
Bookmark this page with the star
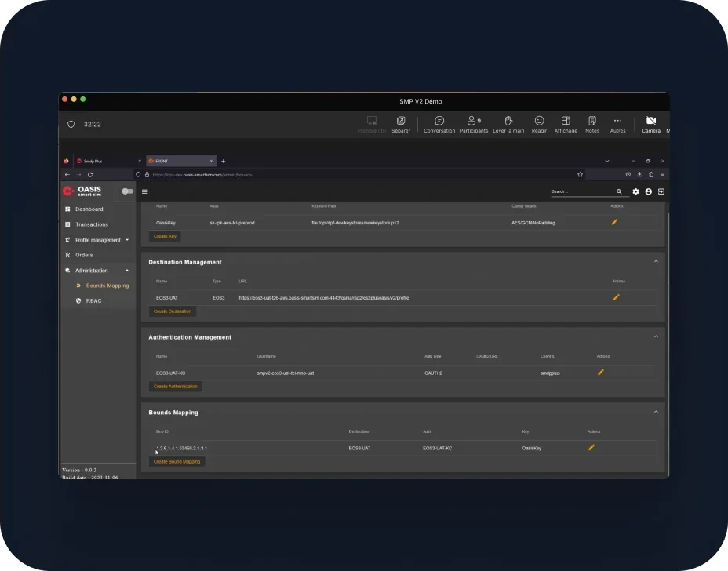[x=580, y=175]
